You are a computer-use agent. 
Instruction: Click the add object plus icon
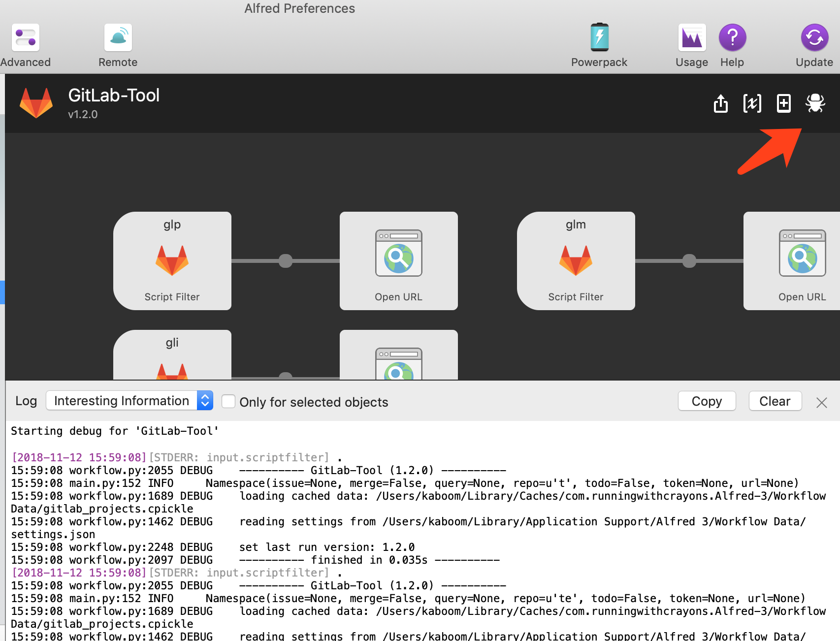[x=783, y=103]
